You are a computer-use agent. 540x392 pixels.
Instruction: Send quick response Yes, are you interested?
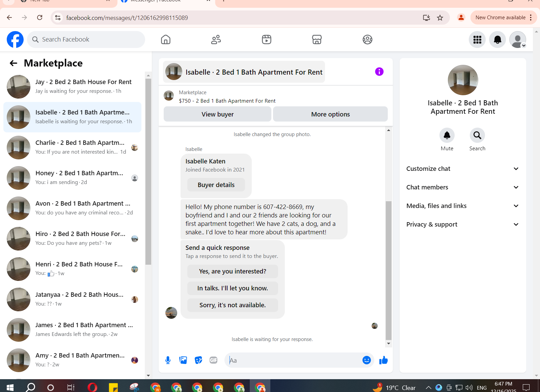click(x=233, y=271)
